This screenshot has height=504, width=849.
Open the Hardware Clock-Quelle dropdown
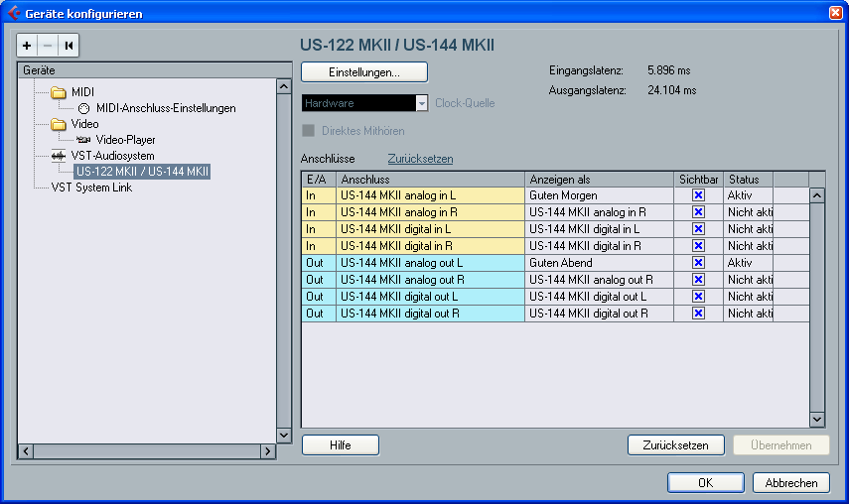click(364, 103)
